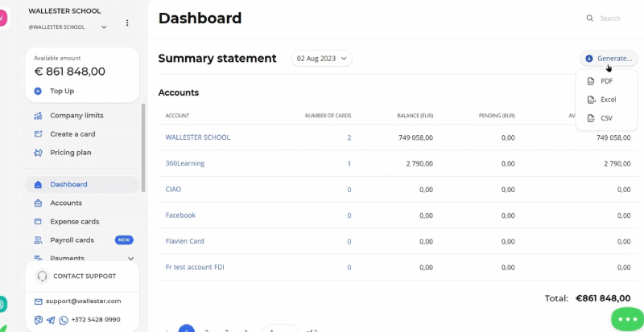The width and height of the screenshot is (644, 332).
Task: Click the Top Up plus icon
Action: tap(38, 92)
